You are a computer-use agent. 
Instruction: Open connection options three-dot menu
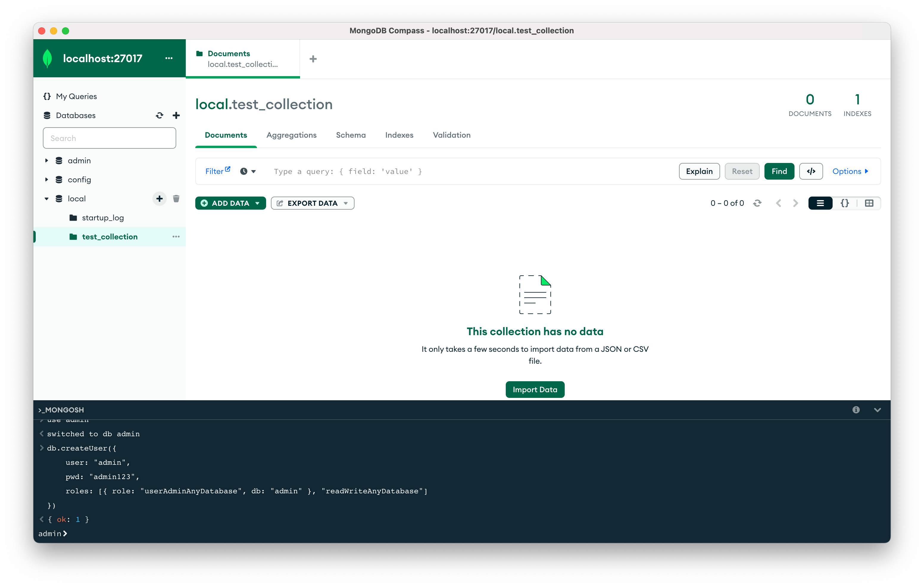click(169, 58)
